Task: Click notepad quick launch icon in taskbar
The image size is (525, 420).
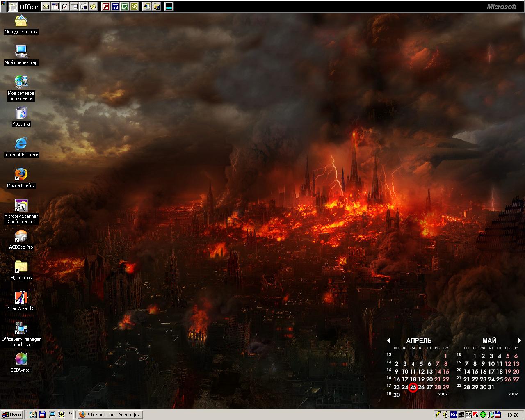Action: coord(33,415)
